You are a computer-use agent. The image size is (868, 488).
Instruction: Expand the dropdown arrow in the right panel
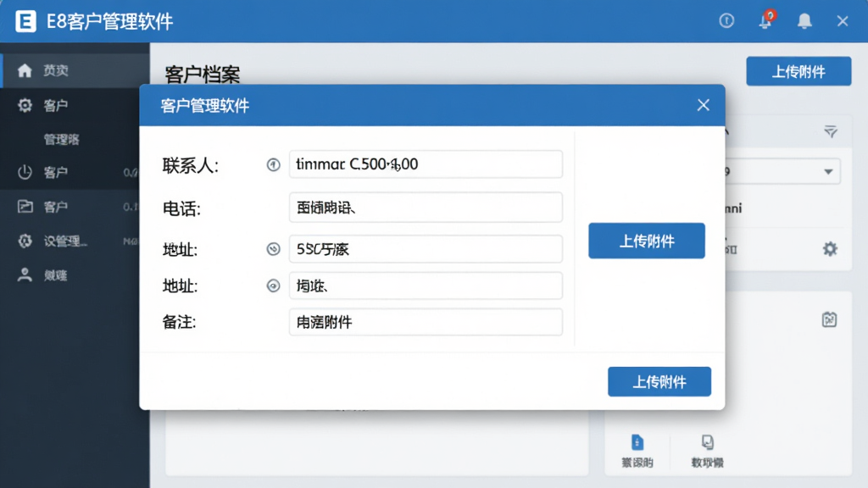(828, 171)
